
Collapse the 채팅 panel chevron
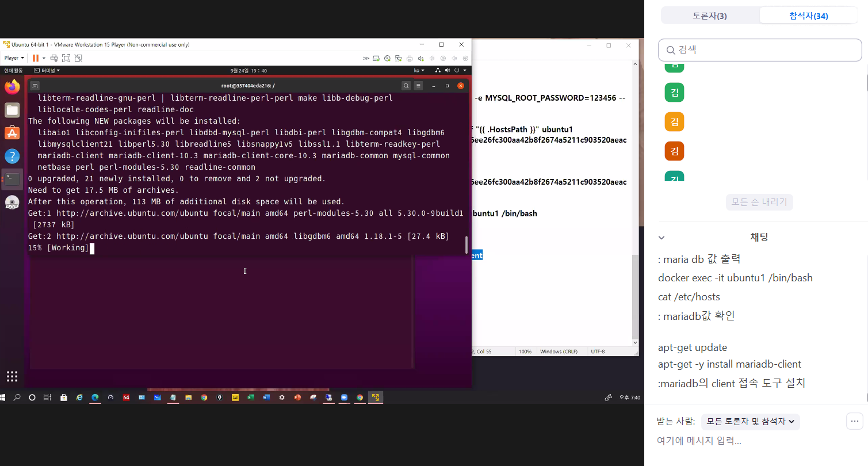click(661, 238)
